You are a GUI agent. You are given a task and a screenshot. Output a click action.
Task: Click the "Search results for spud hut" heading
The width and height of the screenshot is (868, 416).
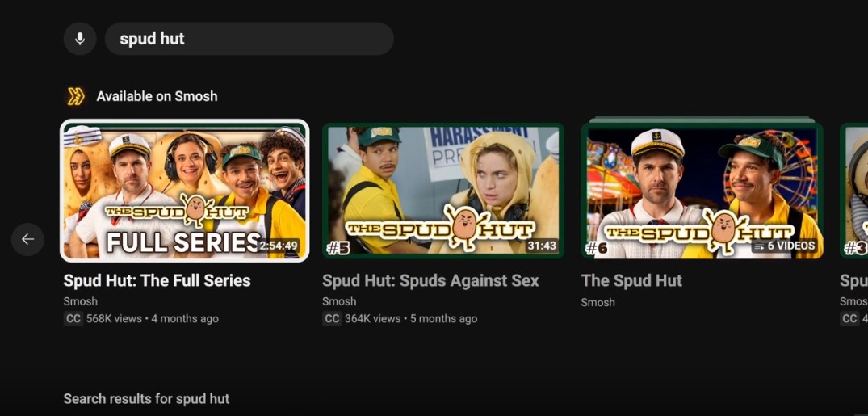[x=146, y=398]
